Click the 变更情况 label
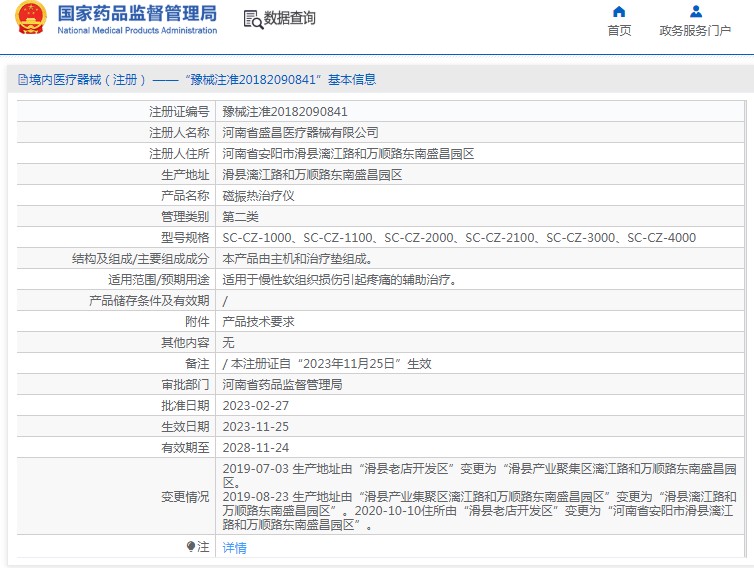The height and width of the screenshot is (568, 754). [x=185, y=496]
